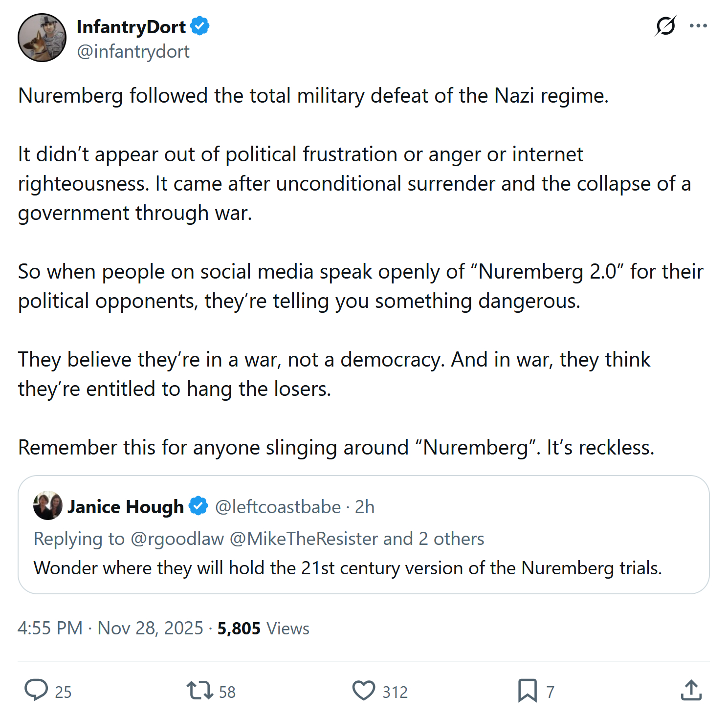Bookmark this post

coord(527,690)
